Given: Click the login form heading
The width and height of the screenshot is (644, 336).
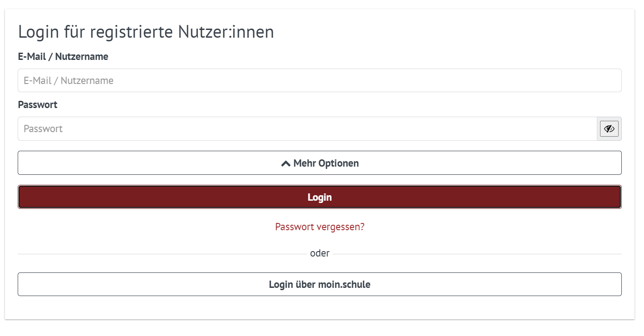Looking at the screenshot, I should tap(146, 31).
